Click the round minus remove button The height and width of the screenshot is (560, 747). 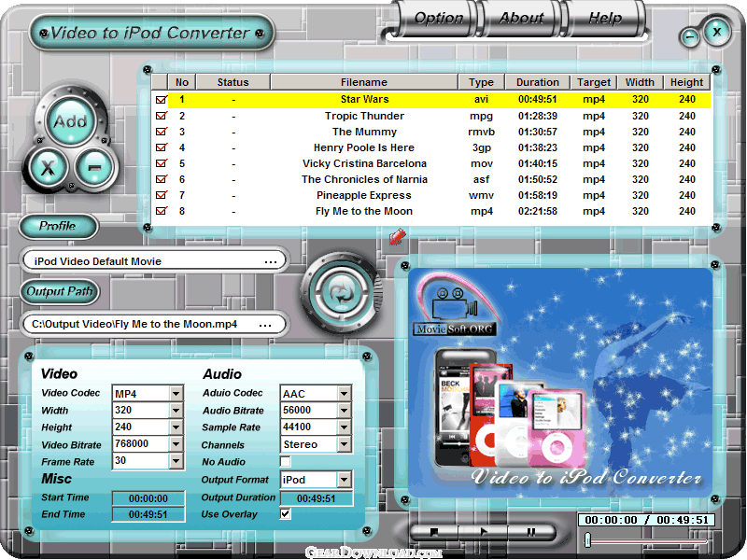point(94,167)
